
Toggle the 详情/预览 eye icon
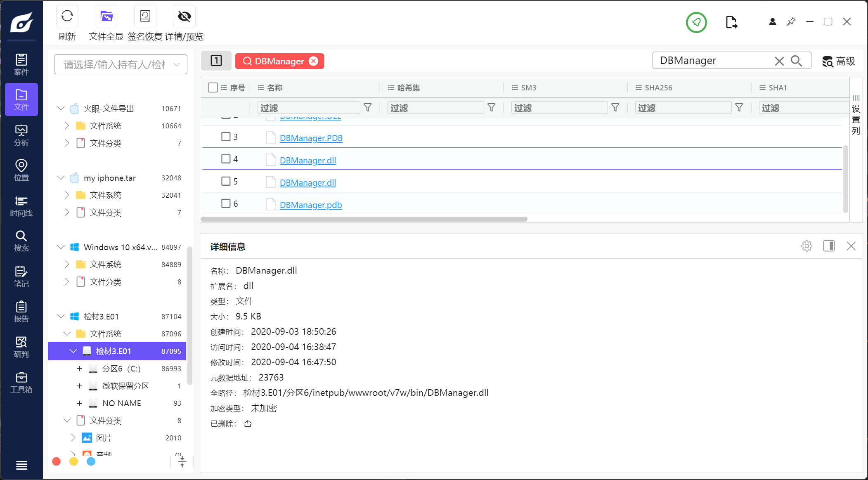pos(184,17)
